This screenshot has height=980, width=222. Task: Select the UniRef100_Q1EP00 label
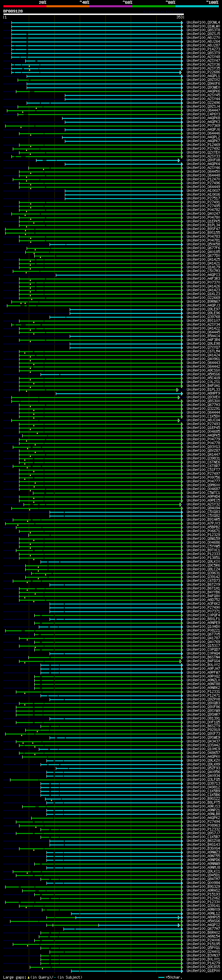coord(203,971)
